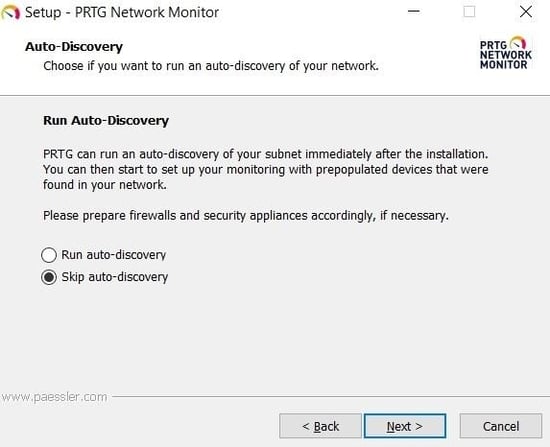Click the bold Run Auto-Discovery section heading
The image size is (550, 447).
tap(106, 121)
